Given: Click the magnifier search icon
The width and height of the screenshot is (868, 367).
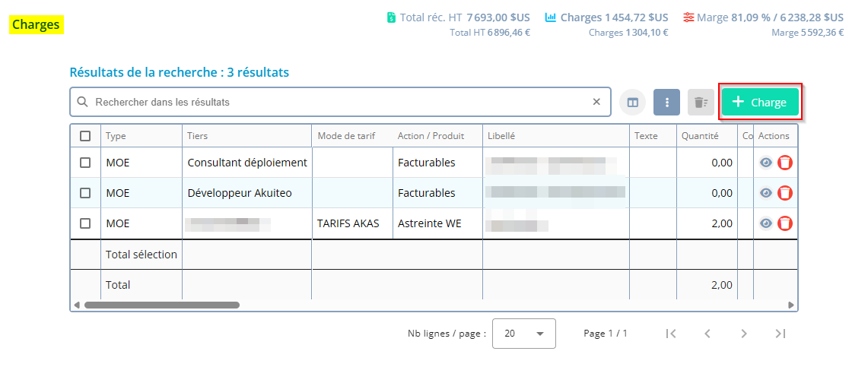Looking at the screenshot, I should [82, 102].
